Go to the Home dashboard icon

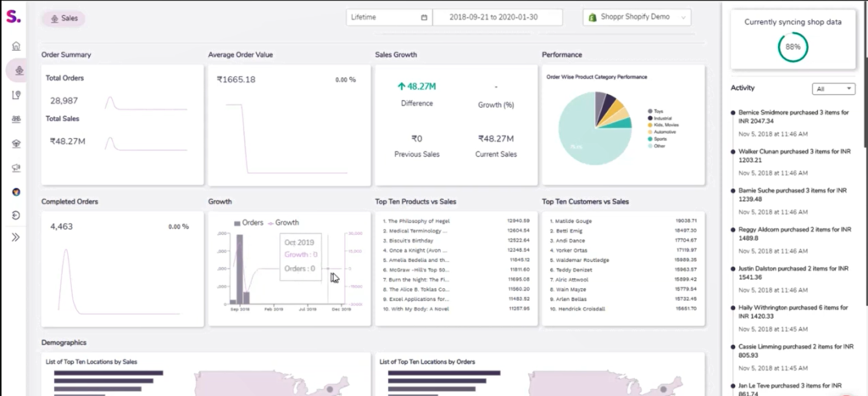point(15,46)
